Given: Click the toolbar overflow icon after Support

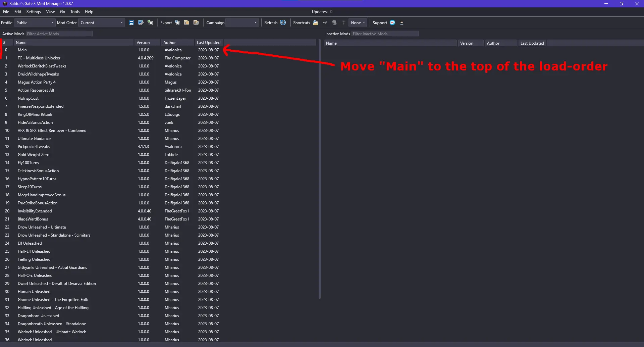Looking at the screenshot, I should pos(401,23).
